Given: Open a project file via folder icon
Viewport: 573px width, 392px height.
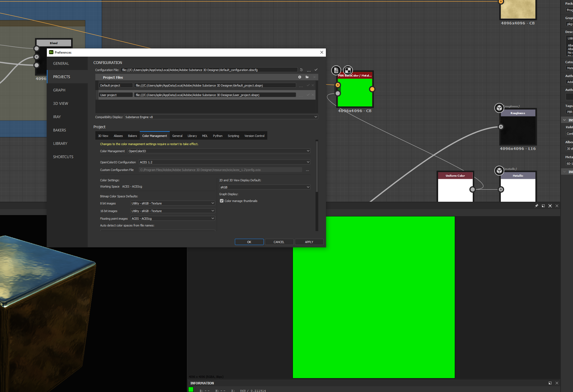Looking at the screenshot, I should point(307,77).
